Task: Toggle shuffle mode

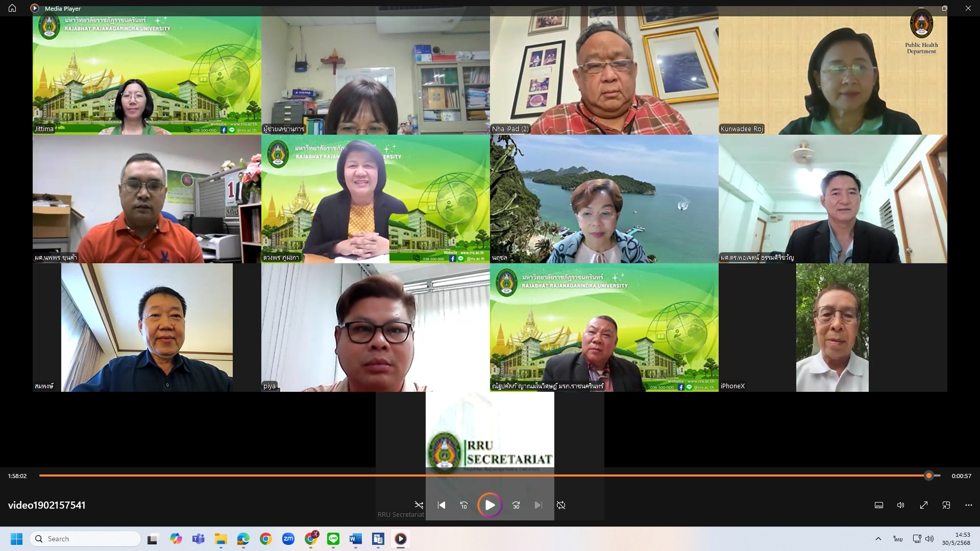Action: tap(419, 505)
